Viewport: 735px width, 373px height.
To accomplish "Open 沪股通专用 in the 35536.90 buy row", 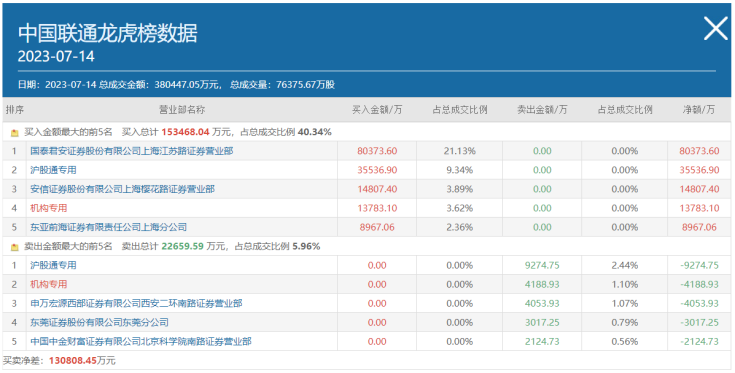I will (x=53, y=170).
